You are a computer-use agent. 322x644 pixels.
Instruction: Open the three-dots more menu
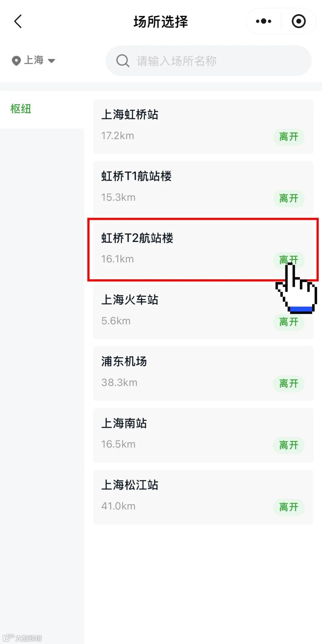[x=264, y=21]
